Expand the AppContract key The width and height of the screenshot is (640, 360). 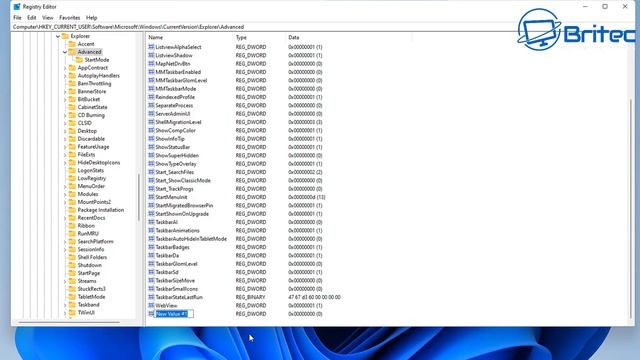click(x=65, y=68)
